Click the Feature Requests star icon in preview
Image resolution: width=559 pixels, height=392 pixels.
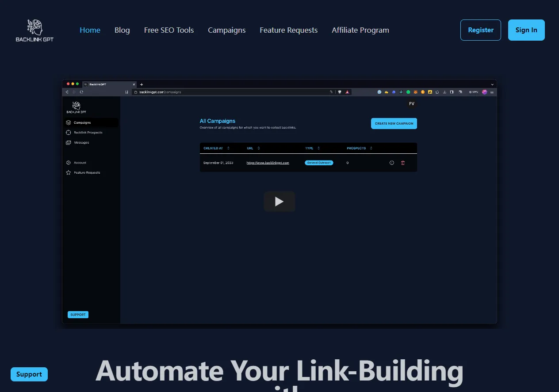[69, 173]
